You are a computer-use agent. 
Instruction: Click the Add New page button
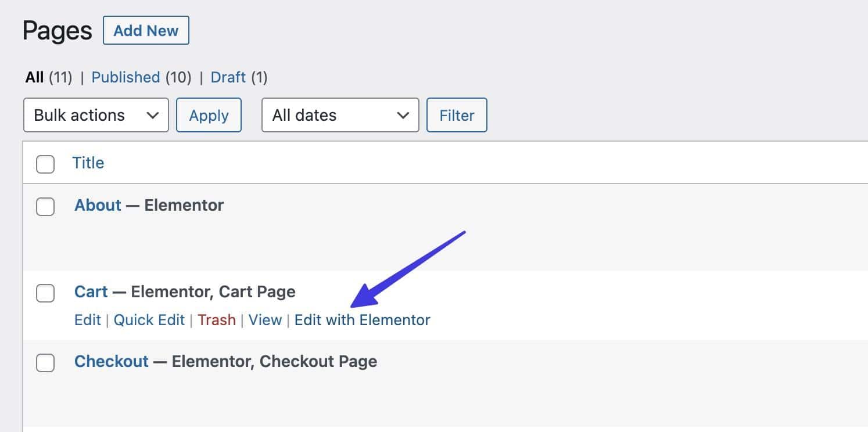coord(146,31)
